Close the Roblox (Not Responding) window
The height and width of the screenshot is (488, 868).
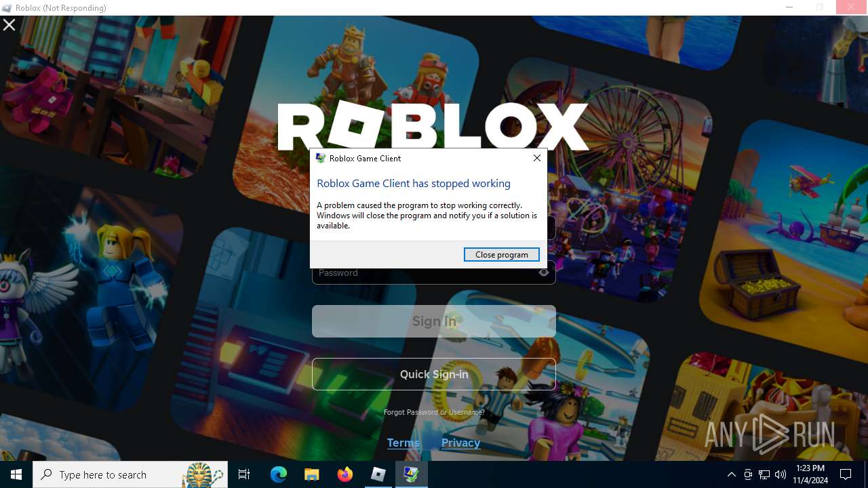click(x=851, y=7)
